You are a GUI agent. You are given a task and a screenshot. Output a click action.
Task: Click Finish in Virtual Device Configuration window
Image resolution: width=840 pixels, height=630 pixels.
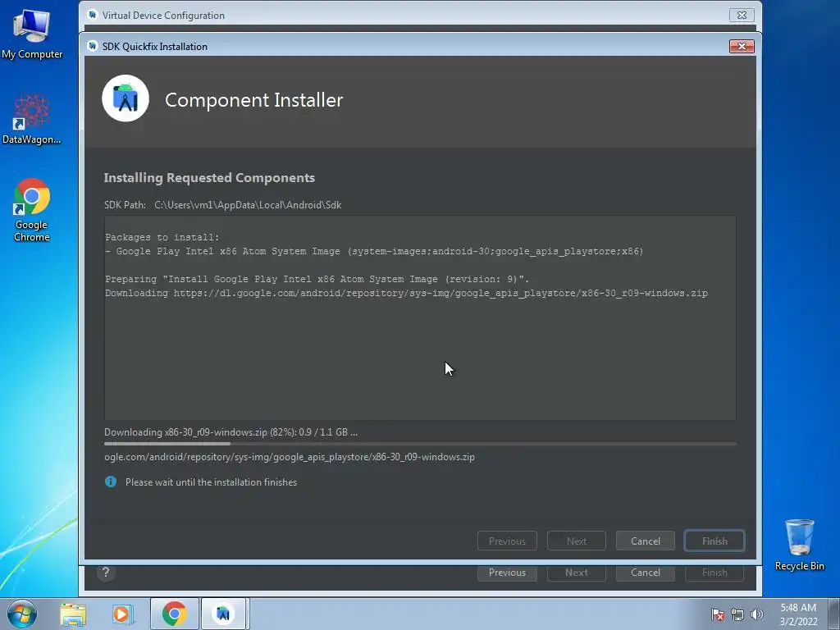[714, 572]
